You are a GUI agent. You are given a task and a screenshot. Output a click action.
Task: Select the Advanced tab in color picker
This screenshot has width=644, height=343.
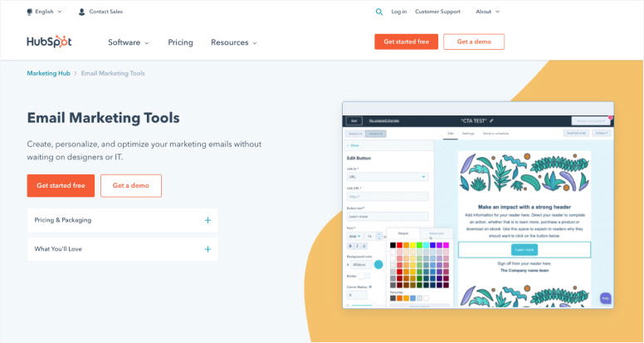pos(437,233)
